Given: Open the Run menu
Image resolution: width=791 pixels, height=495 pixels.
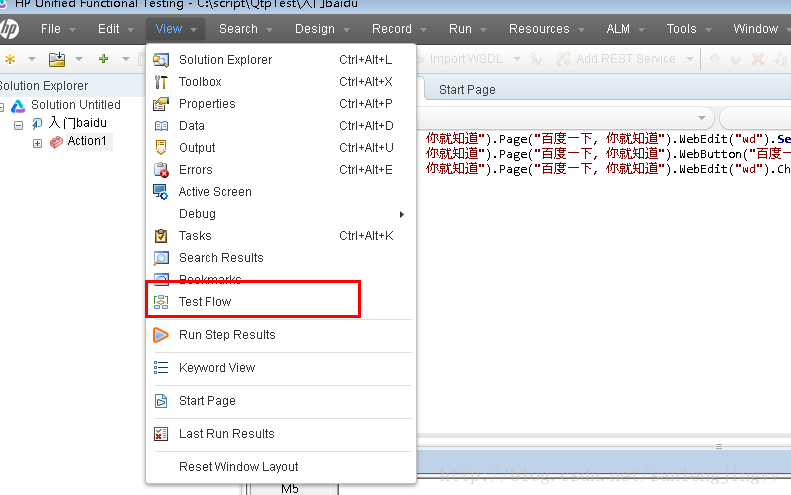Looking at the screenshot, I should (468, 29).
